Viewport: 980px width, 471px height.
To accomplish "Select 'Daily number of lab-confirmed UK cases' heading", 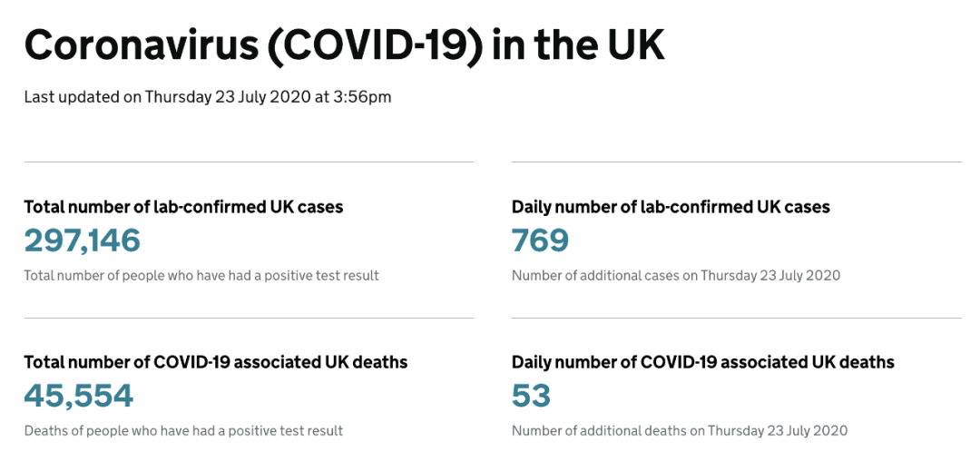I will [671, 207].
